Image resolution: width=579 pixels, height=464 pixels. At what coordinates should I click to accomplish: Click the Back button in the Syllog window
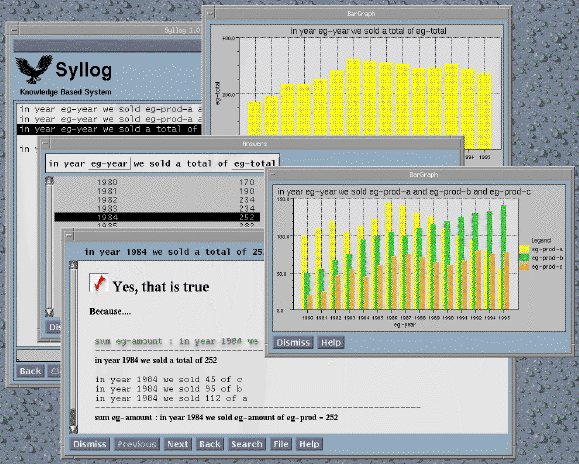30,371
